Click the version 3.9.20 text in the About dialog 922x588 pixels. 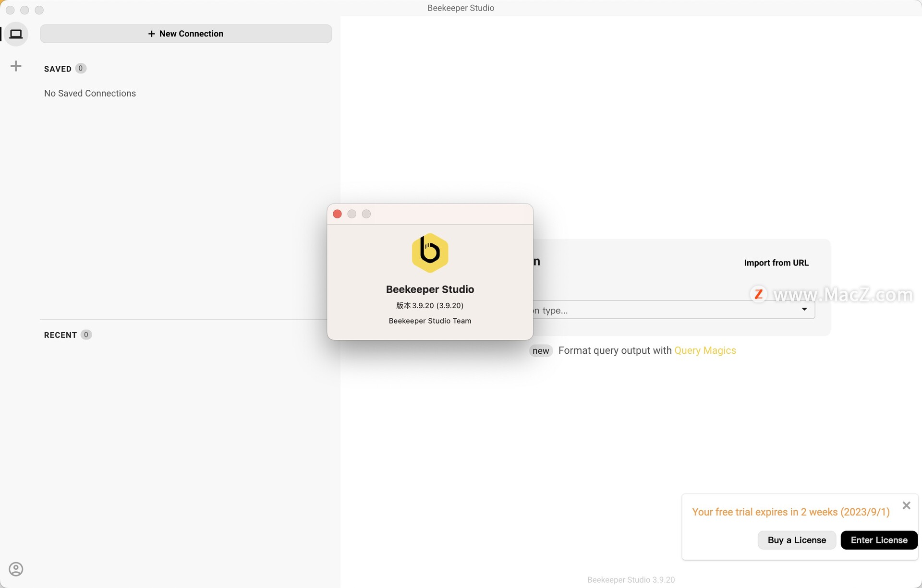coord(430,305)
